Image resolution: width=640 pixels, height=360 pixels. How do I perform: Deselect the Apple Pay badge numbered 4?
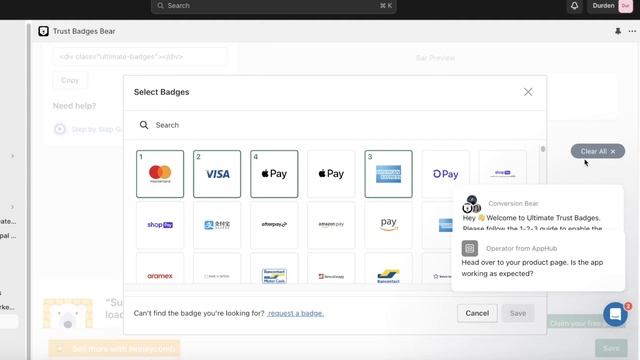tap(274, 174)
